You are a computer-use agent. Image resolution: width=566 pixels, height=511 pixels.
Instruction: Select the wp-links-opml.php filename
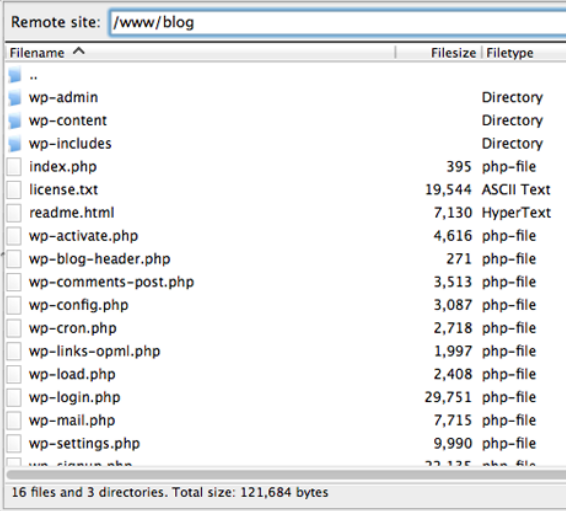95,351
